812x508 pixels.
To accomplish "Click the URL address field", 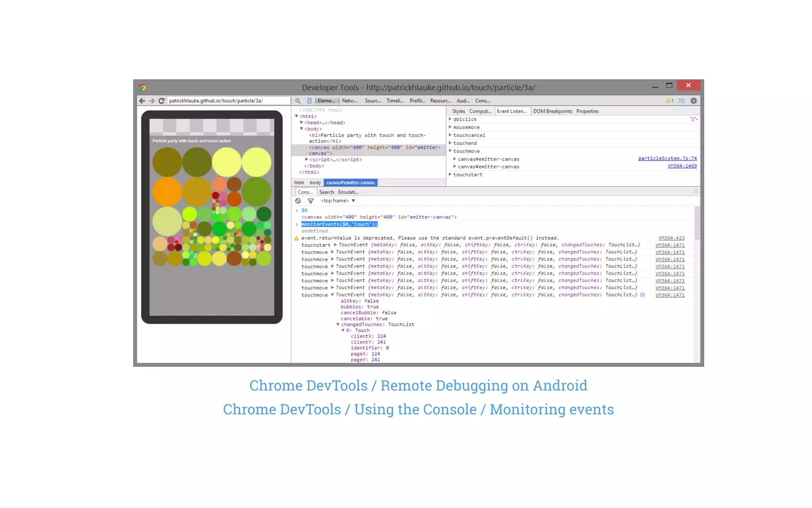I will pyautogui.click(x=229, y=101).
